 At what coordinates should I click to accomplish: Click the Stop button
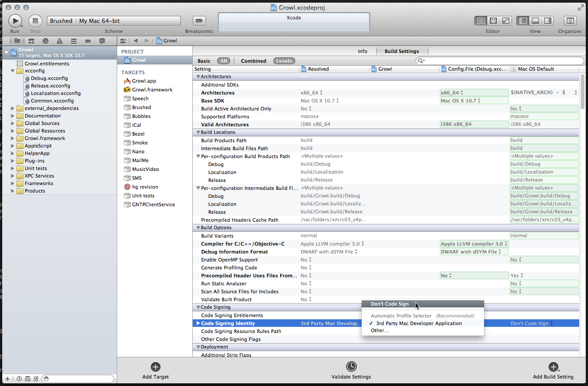(35, 21)
